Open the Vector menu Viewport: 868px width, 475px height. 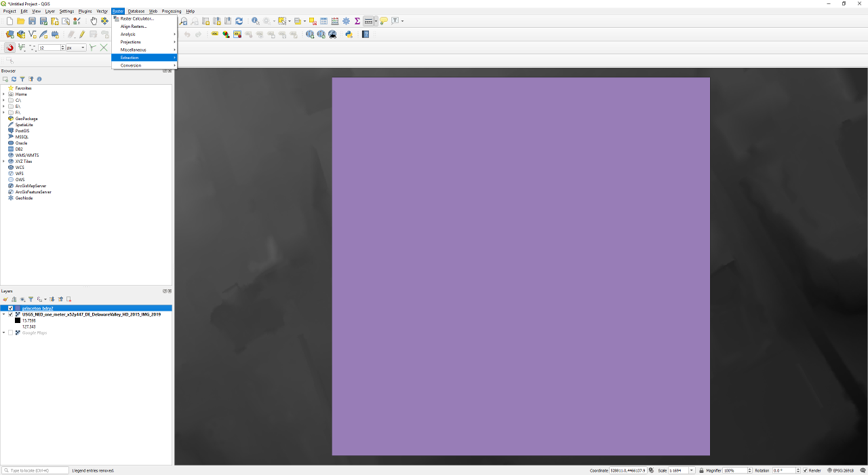tap(102, 11)
